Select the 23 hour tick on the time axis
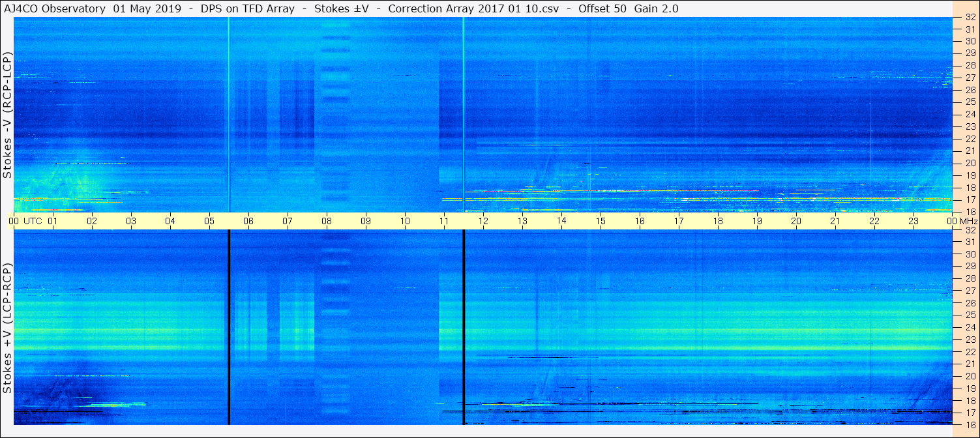 tap(913, 221)
